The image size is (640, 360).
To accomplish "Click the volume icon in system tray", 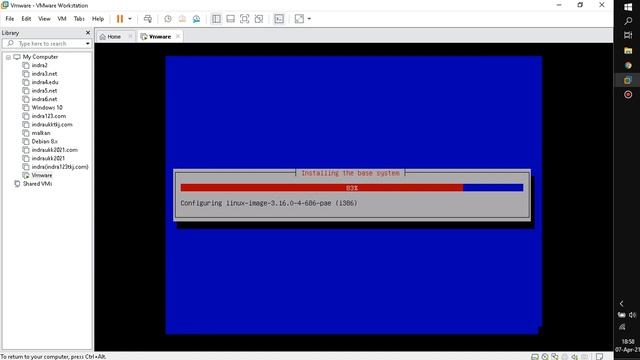I will [633, 315].
